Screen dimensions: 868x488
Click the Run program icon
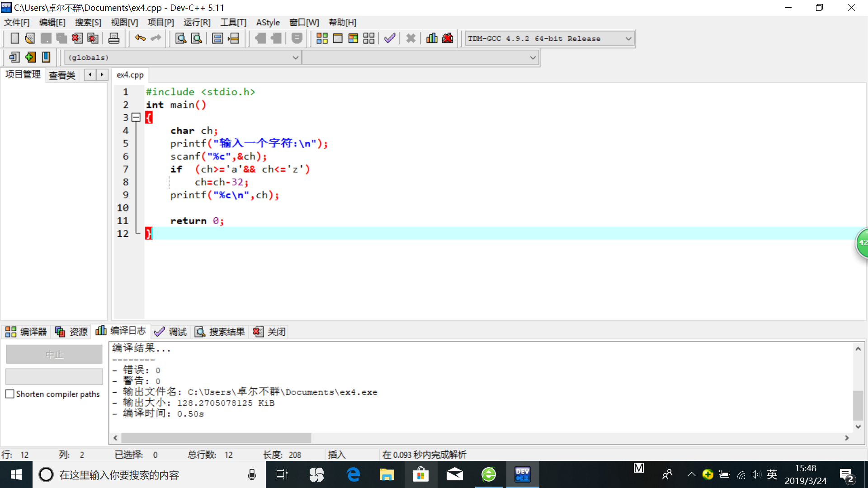(338, 38)
